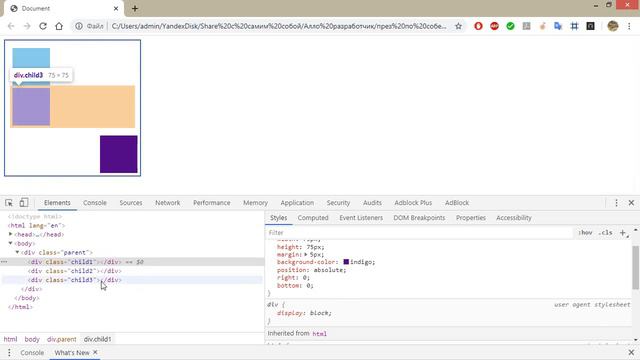Open the Performance panel tab
Viewport: 640px width, 360px height.
(x=211, y=203)
